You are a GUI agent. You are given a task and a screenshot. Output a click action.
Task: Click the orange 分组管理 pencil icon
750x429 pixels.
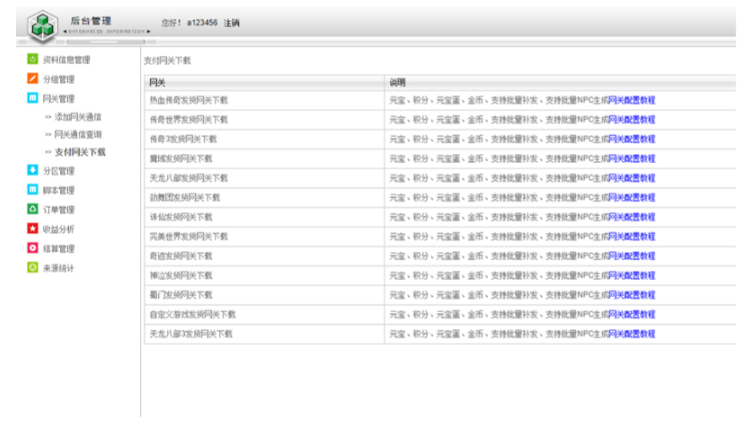33,79
